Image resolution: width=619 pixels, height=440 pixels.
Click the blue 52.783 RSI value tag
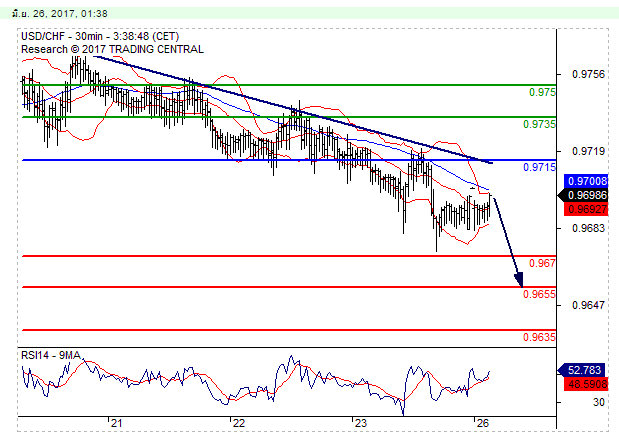pyautogui.click(x=580, y=370)
